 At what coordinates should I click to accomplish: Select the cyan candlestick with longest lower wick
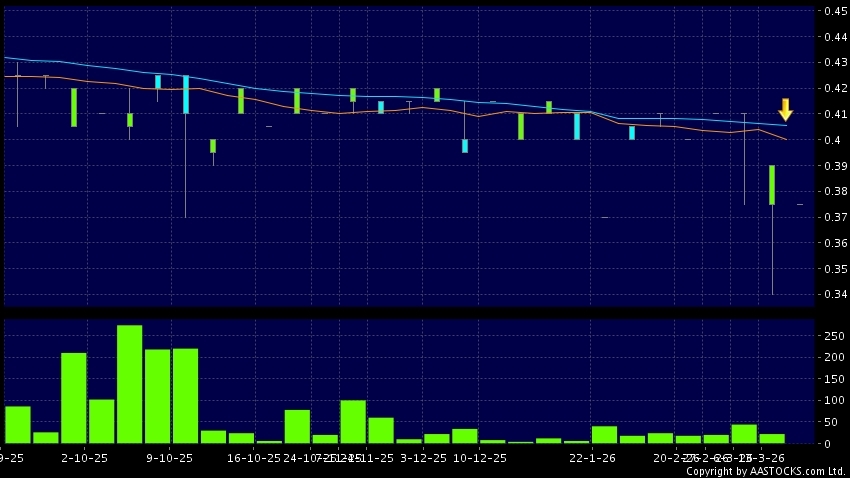pyautogui.click(x=186, y=95)
